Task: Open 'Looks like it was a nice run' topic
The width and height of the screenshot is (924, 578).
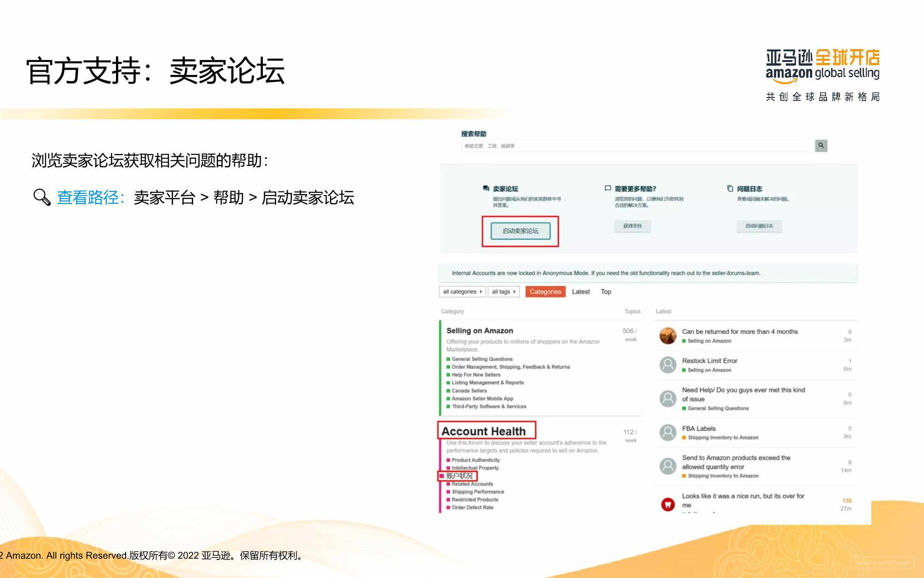Action: pos(743,500)
